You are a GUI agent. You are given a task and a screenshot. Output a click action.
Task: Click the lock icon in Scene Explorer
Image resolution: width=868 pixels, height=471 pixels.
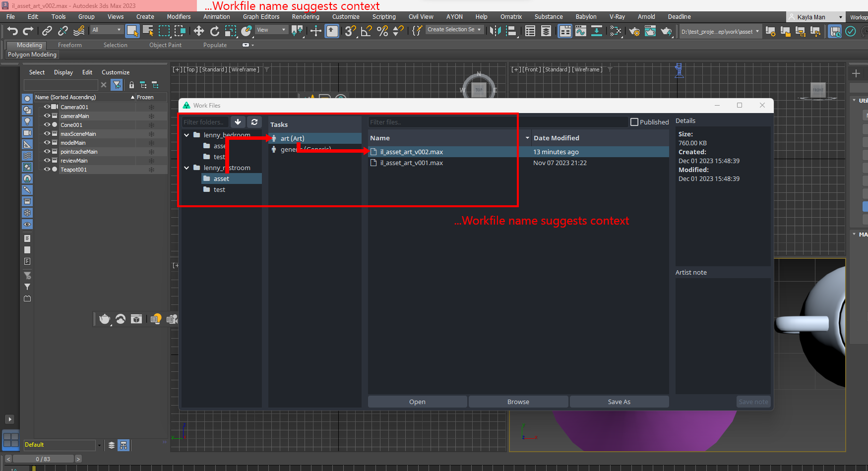131,85
